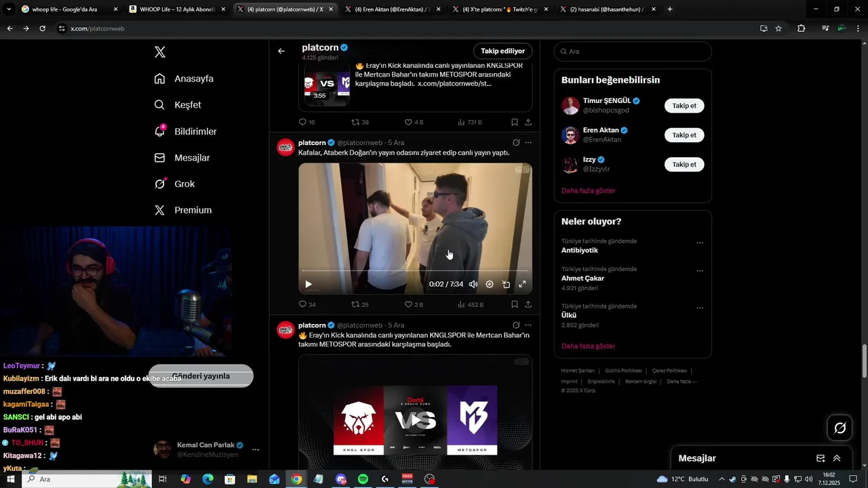Open options menu for Ülkü trend
This screenshot has width=868, height=488.
[x=700, y=308]
